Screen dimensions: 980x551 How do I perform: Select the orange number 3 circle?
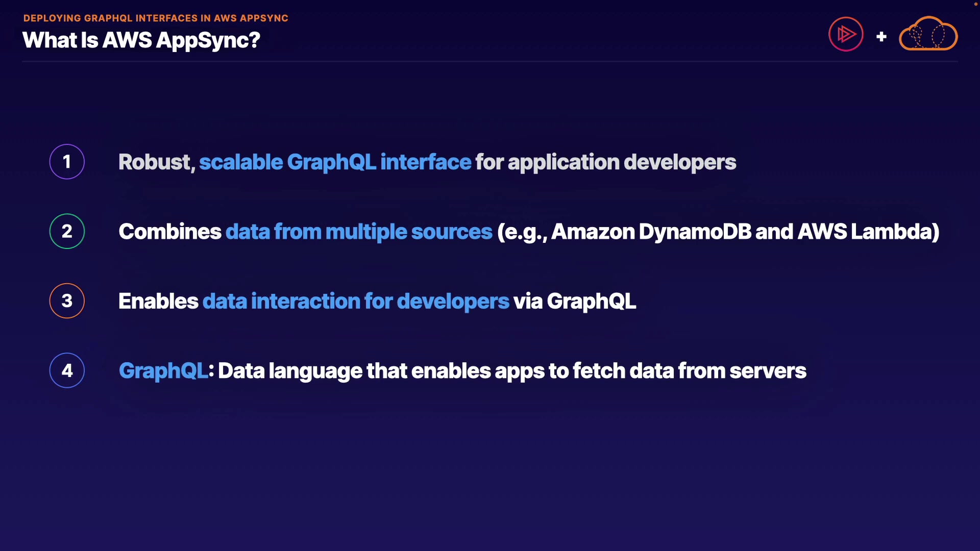(67, 301)
